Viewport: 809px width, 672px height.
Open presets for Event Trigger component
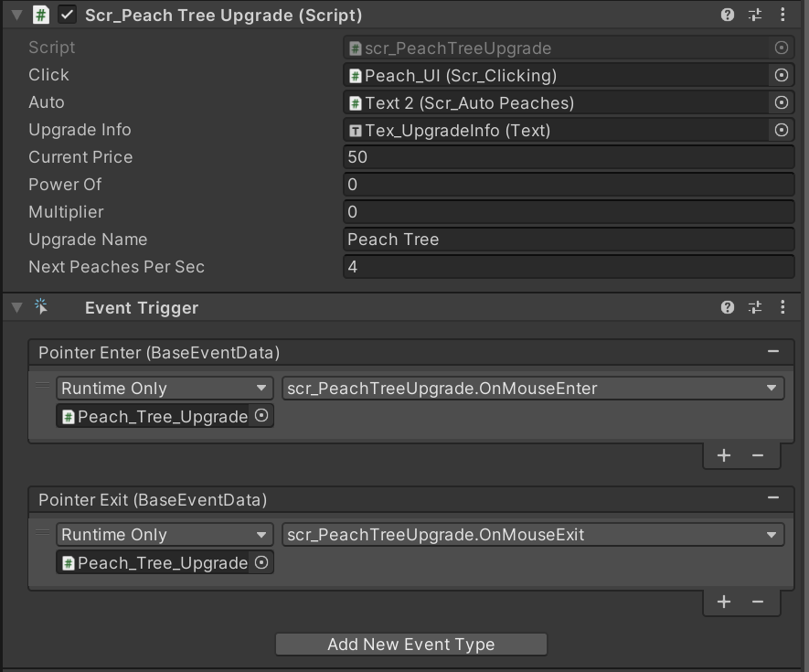coord(755,308)
